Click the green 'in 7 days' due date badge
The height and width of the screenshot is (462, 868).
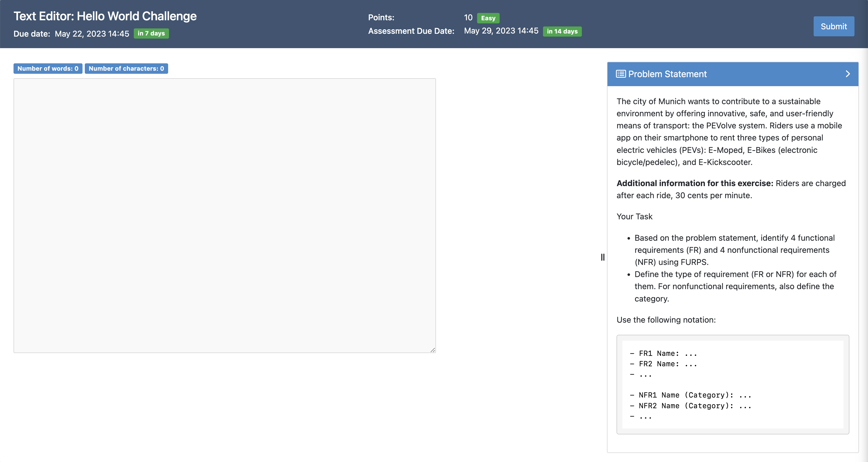coord(151,33)
